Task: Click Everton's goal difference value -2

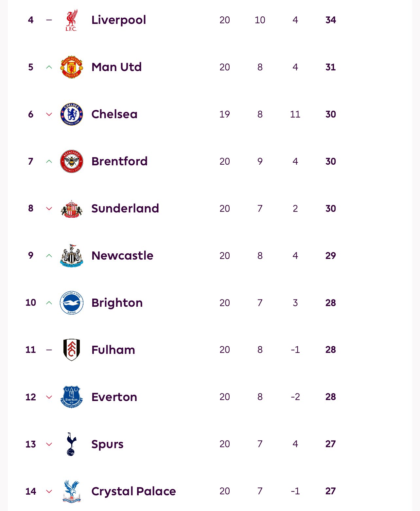Action: coord(295,397)
